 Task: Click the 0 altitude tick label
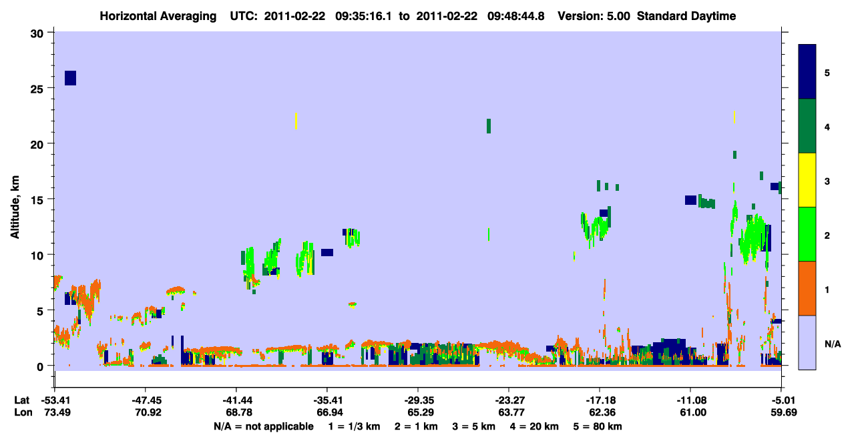pyautogui.click(x=41, y=366)
